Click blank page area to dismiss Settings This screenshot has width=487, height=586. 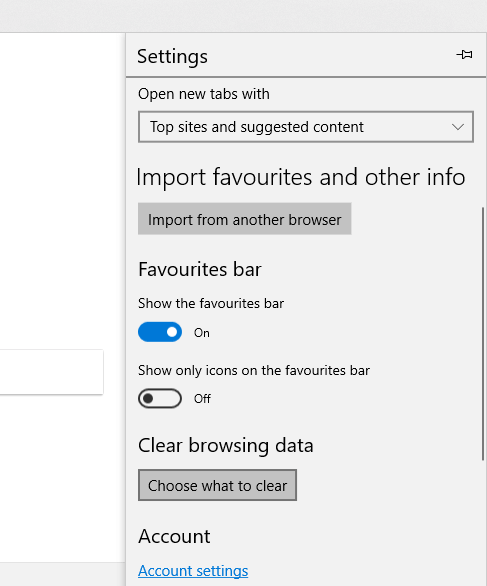pyautogui.click(x=62, y=187)
